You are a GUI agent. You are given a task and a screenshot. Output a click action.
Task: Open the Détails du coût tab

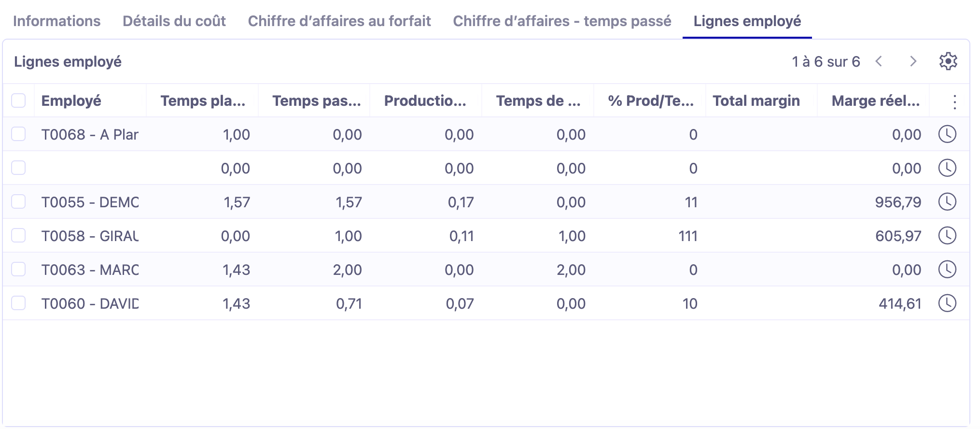click(175, 21)
